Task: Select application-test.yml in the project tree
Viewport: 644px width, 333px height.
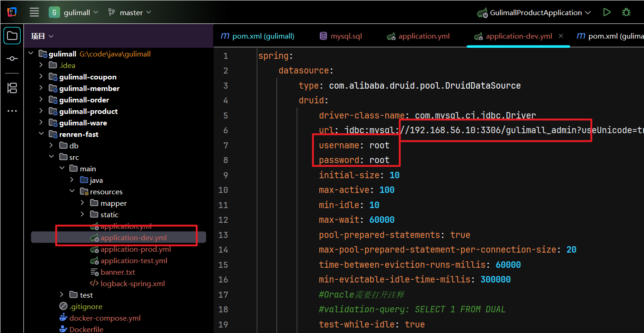Action: pos(129,260)
